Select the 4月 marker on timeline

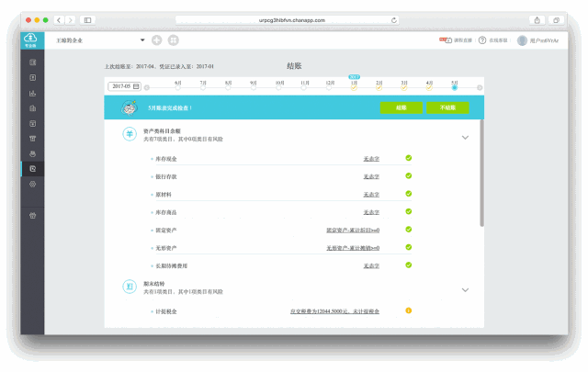[428, 86]
